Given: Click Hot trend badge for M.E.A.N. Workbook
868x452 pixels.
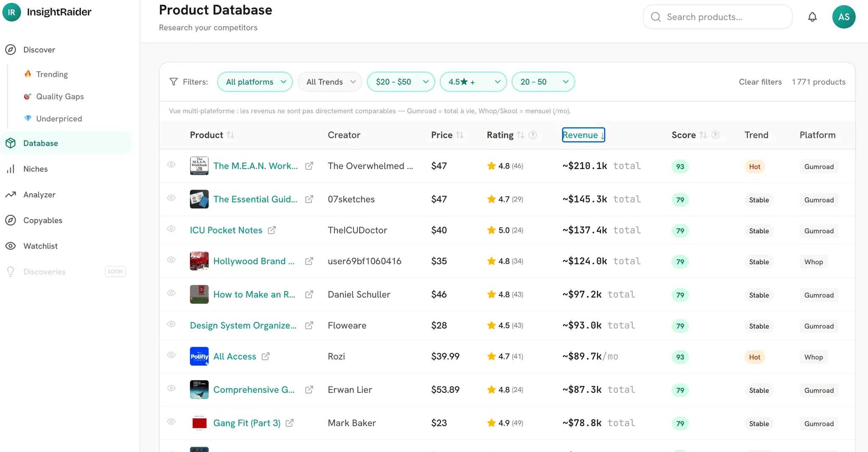Looking at the screenshot, I should 754,166.
